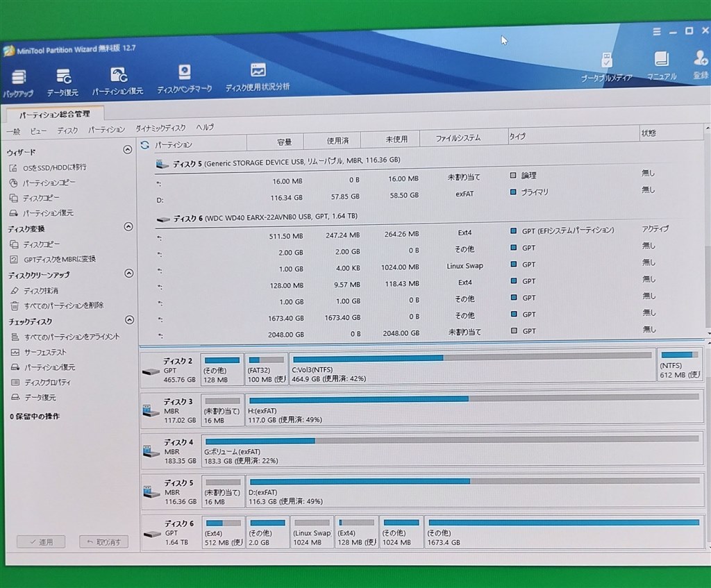
Task: Open パーティション復元 toolbar tool
Action: 117,81
